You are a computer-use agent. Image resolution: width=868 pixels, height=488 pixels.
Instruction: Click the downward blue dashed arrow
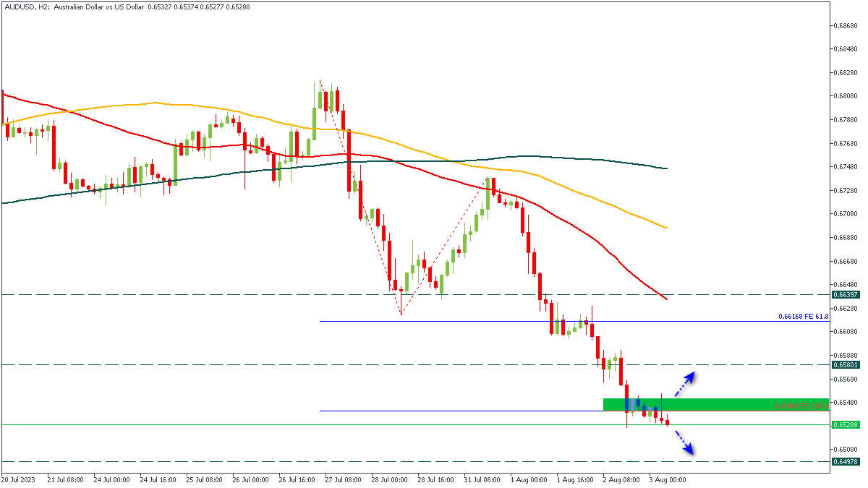coord(684,442)
